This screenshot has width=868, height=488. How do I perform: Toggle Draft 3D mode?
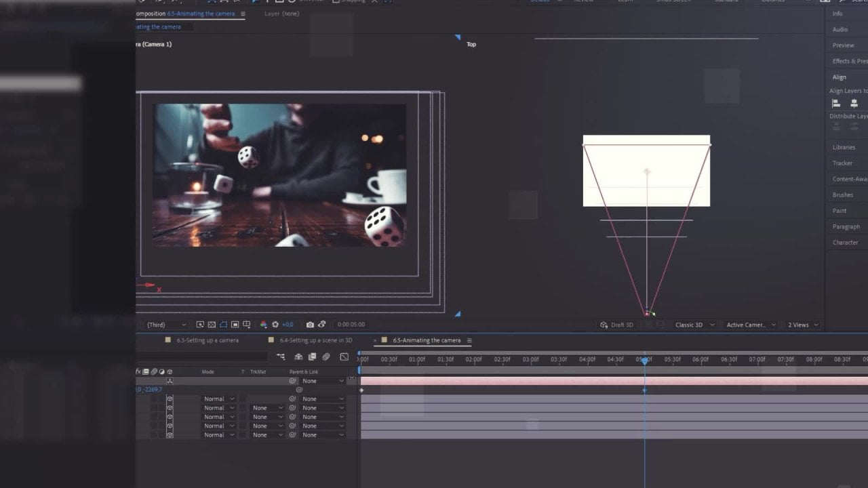[616, 325]
